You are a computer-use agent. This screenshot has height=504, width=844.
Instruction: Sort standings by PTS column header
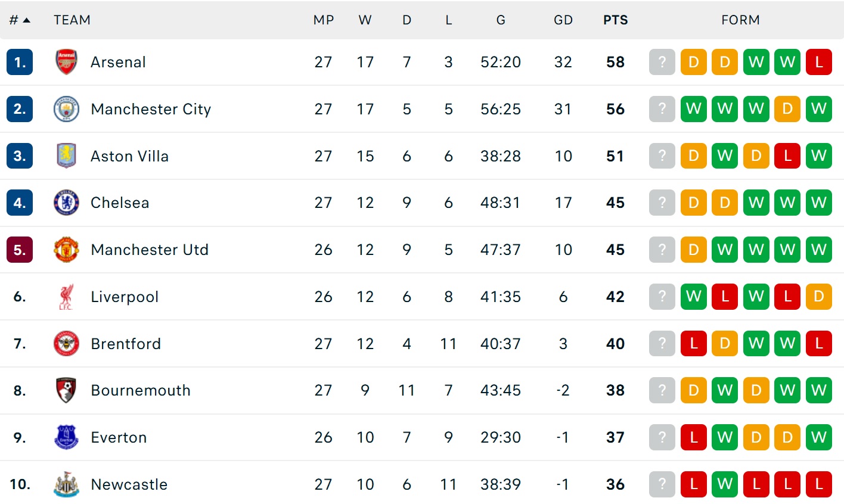click(x=615, y=20)
